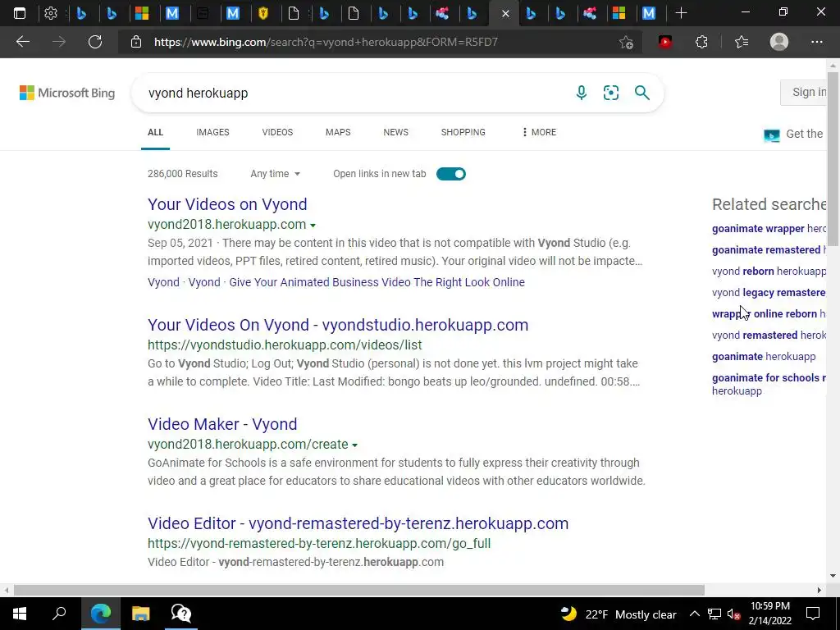
Task: Click the Microsoft Bing logo
Action: pos(67,93)
